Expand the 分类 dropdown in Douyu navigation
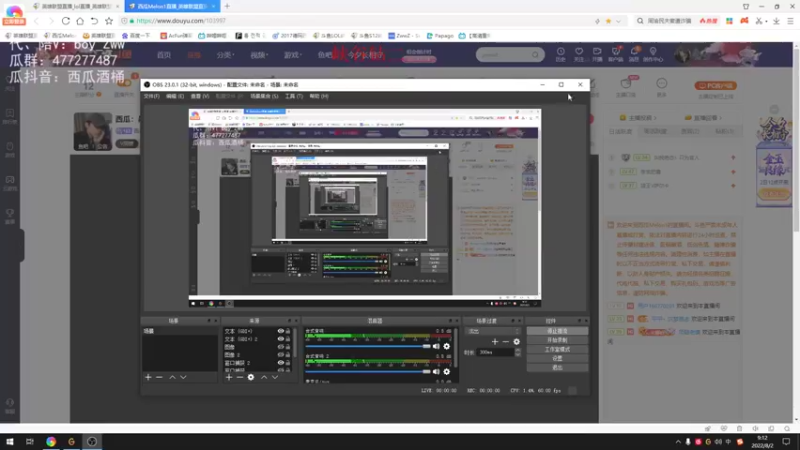Viewport: 800px width, 450px height. tap(225, 55)
